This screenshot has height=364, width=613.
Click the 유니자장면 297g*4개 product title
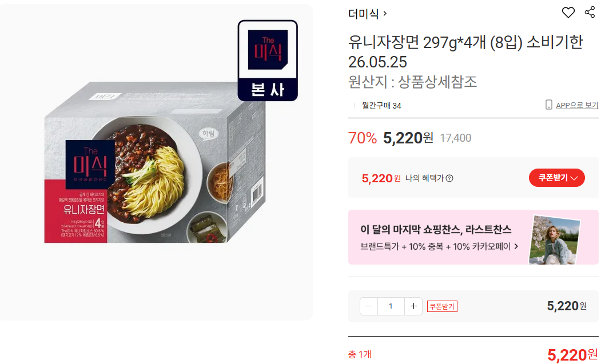tap(465, 52)
